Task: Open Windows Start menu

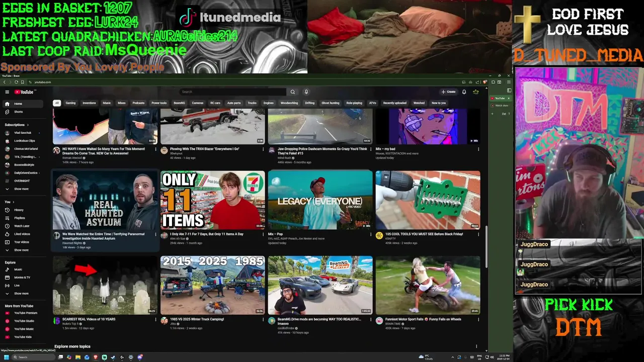Action: point(6,357)
